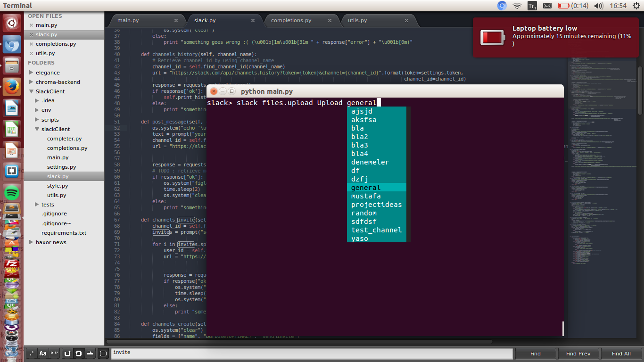Screen dimensions: 644x362
Task: Open Ubuntu Dash from the launcher
Action: (12, 22)
